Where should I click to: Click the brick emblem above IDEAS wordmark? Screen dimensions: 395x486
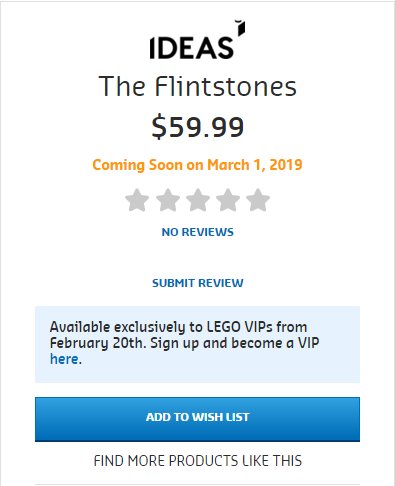coord(241,28)
